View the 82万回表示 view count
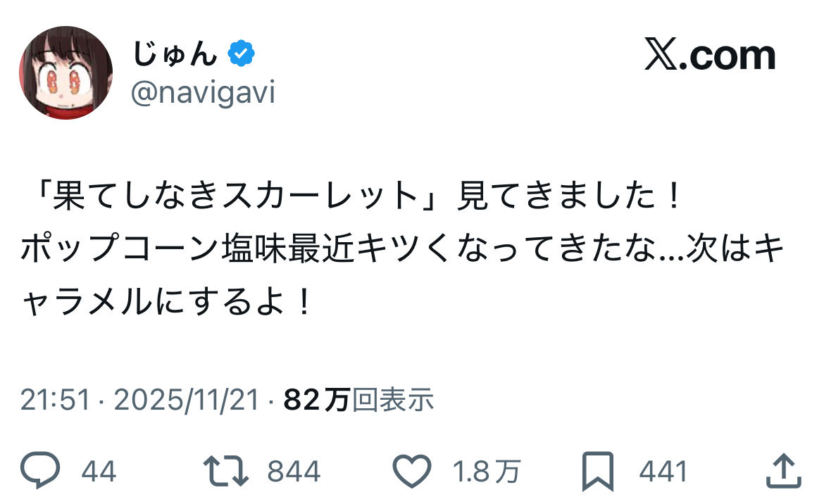 [358, 401]
